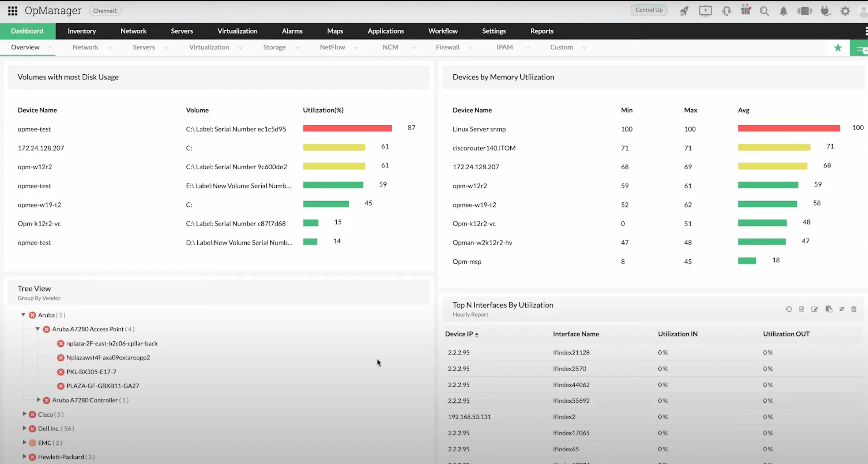
Task: Open the NetFlow dashboard dropdown arrow
Action: (x=357, y=48)
